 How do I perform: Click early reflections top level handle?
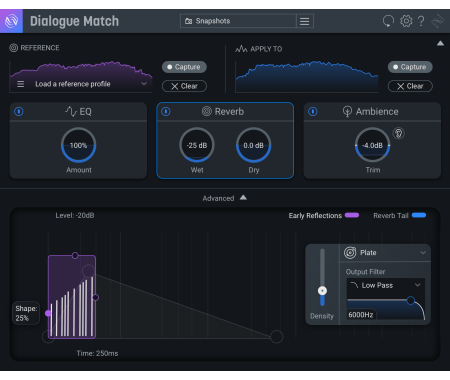(x=75, y=256)
